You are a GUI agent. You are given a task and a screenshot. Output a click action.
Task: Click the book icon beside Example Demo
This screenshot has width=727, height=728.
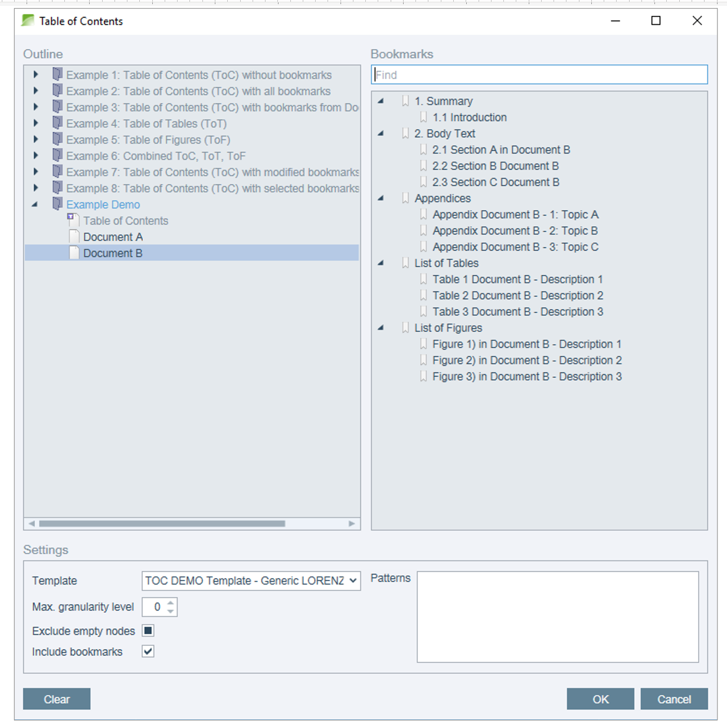(57, 204)
